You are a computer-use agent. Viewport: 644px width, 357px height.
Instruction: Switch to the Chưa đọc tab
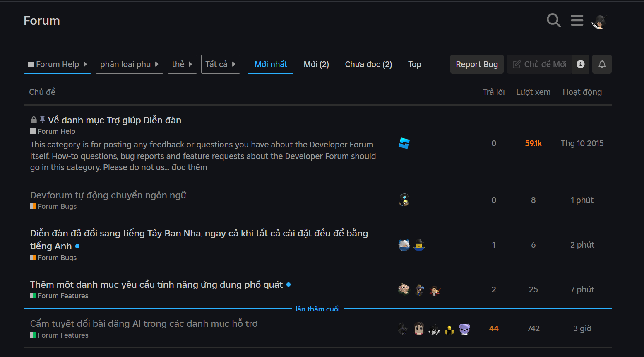[x=368, y=64]
